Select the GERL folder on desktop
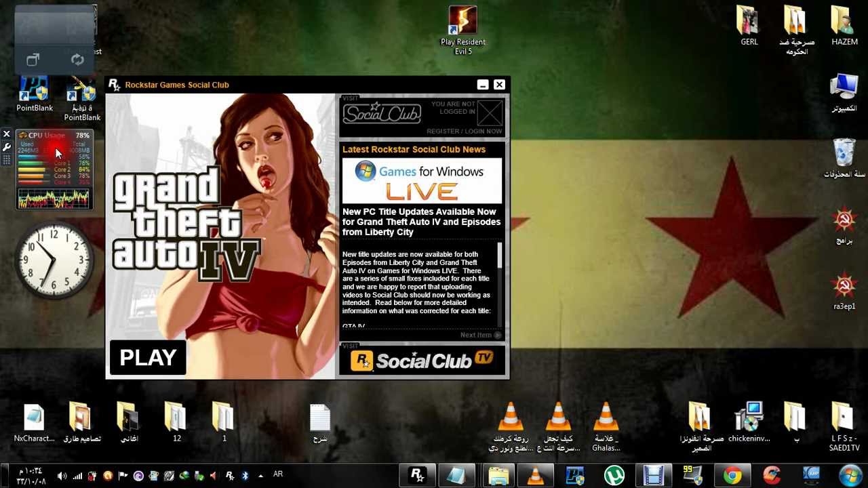Image resolution: width=868 pixels, height=488 pixels. 749,26
